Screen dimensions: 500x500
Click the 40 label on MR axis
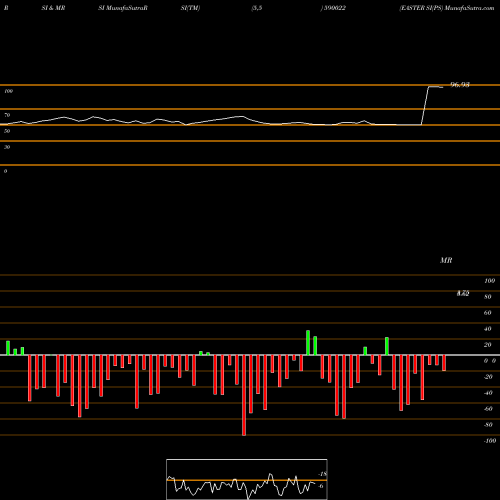click(x=488, y=329)
